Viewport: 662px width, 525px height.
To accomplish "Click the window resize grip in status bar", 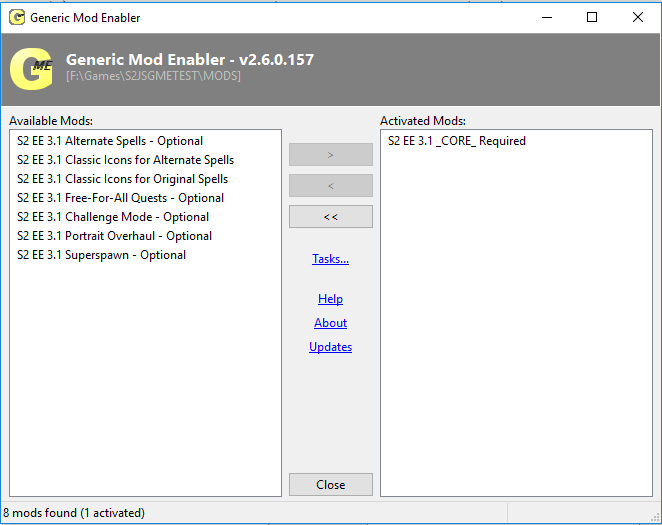I will [x=655, y=517].
